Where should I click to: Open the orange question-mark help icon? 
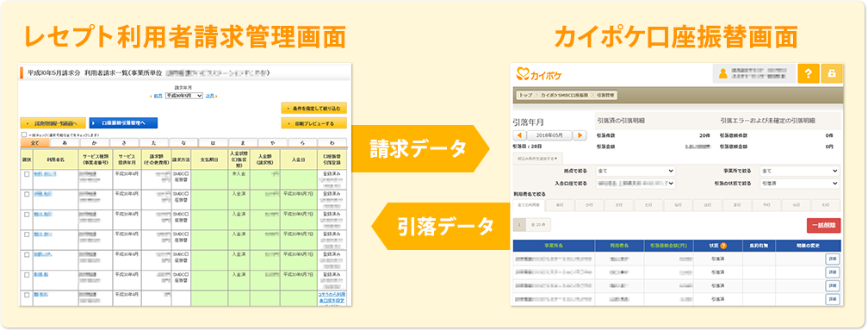click(809, 74)
